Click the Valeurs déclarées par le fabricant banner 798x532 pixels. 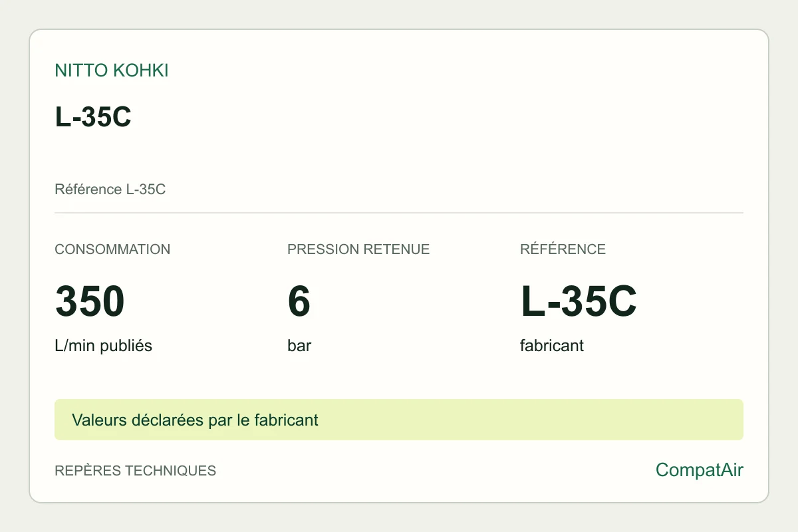pos(195,420)
